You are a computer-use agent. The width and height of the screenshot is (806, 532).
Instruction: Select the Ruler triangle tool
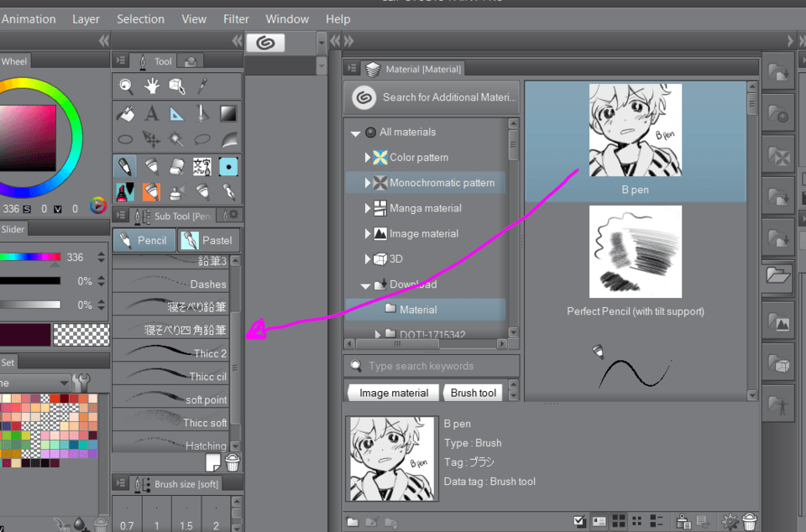(177, 113)
